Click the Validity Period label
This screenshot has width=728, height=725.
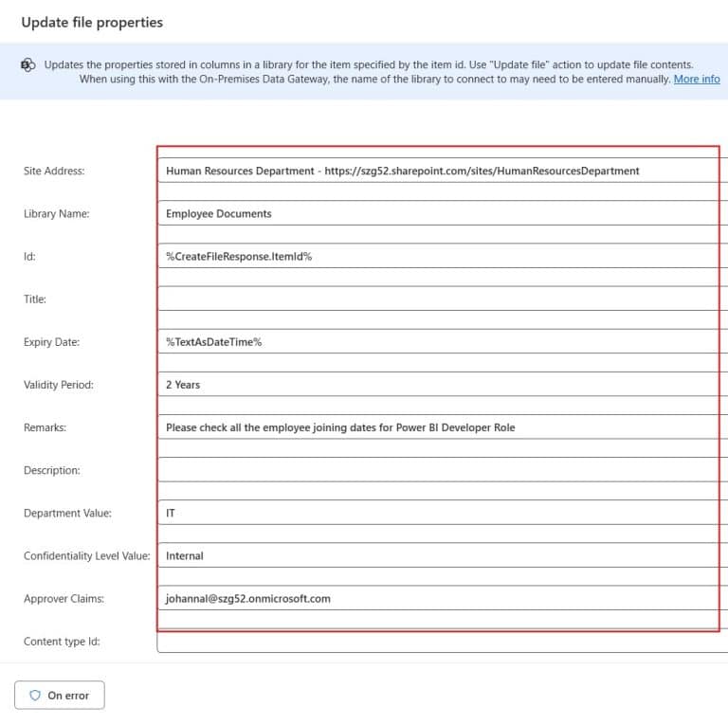59,385
